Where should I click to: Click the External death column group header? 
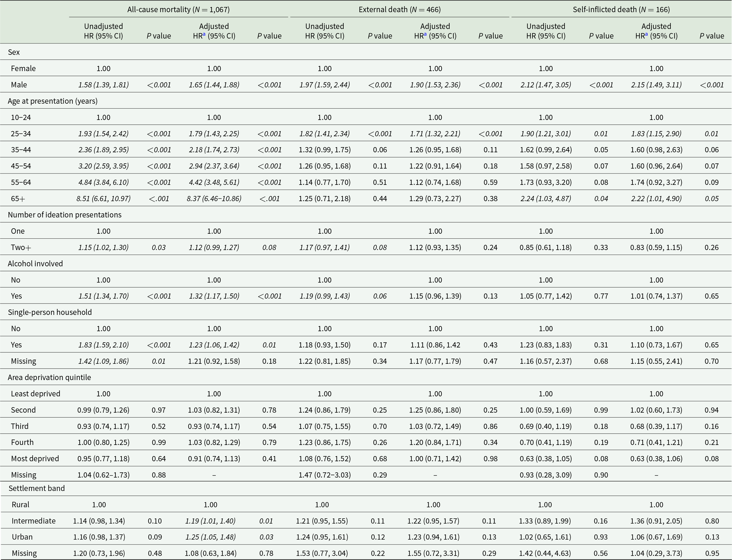click(x=399, y=9)
